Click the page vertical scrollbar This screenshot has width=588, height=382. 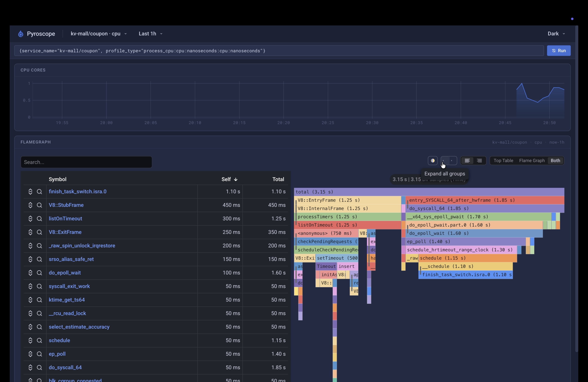coord(576,189)
